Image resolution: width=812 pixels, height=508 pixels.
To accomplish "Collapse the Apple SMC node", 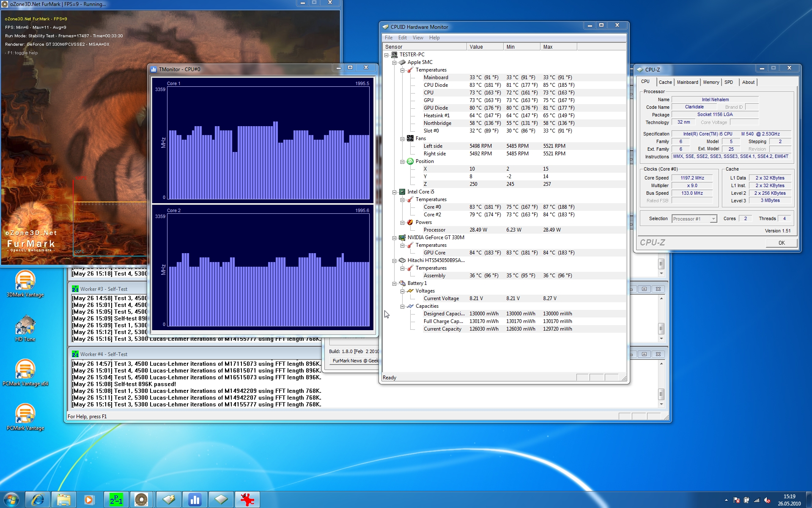I will coord(394,62).
